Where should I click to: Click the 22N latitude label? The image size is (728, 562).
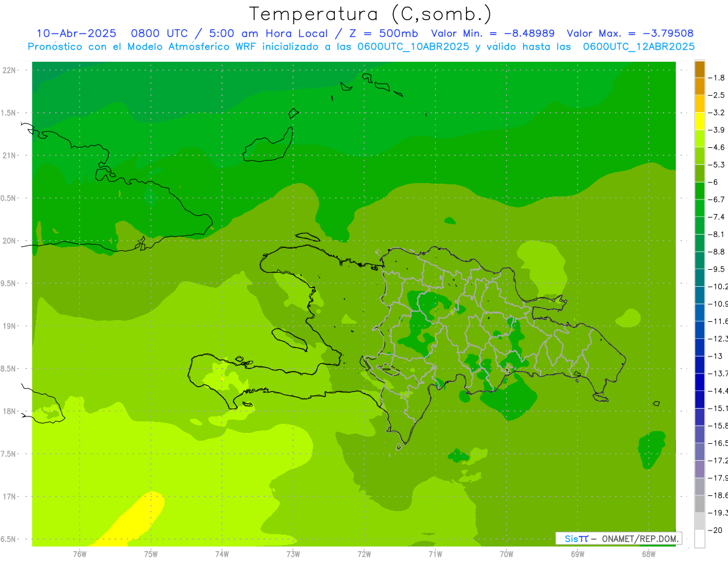(10, 70)
